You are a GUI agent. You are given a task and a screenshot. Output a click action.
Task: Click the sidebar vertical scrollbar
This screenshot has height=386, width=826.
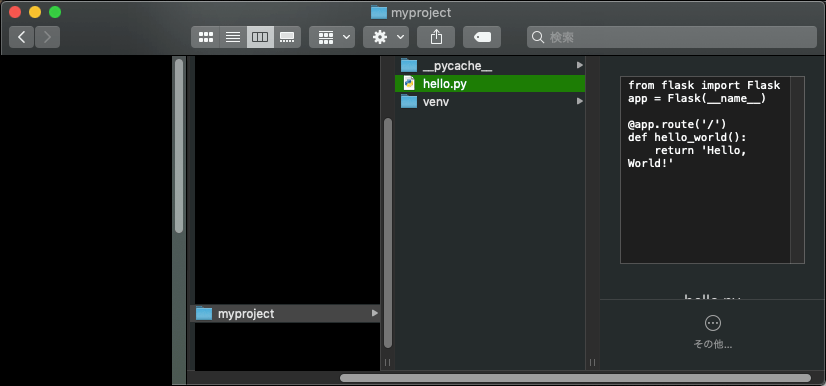click(179, 146)
